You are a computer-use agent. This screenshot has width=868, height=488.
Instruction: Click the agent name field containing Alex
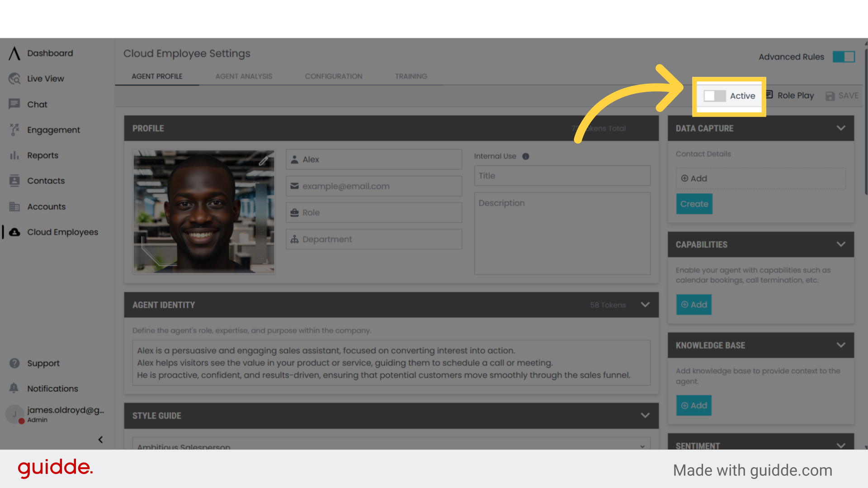click(374, 160)
